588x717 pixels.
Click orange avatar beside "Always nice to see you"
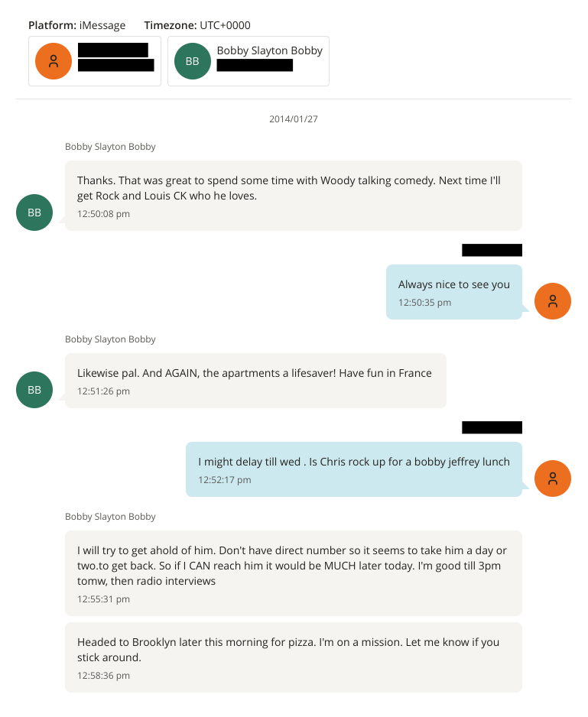coord(553,301)
